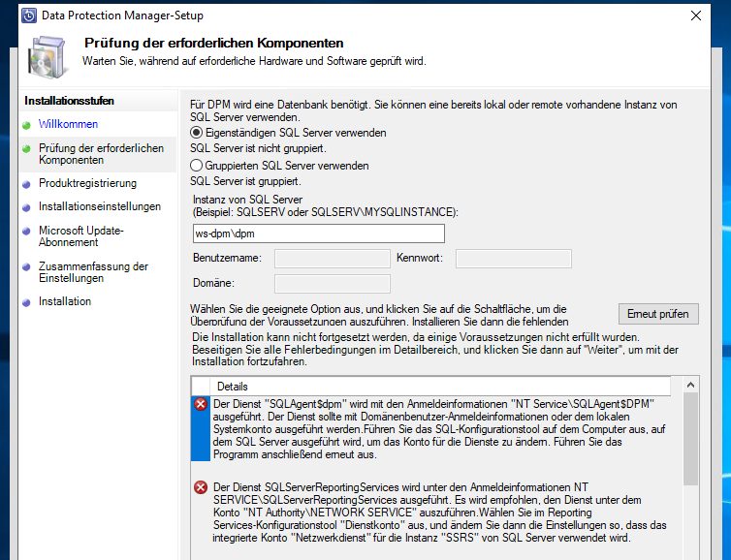Screen dimensions: 731x560
Task: Click the Installationsstufen heading
Action: [69, 101]
